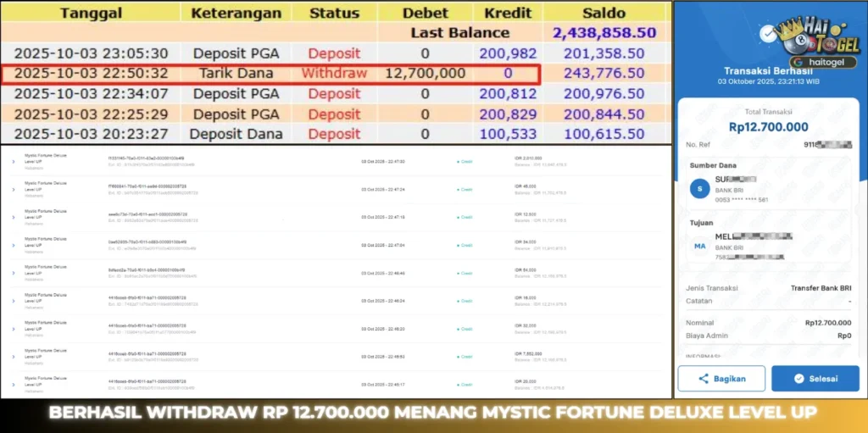Screen dimensions: 868x433
Task: Click the bottom banner Berhasil Withdraw text
Action: (433, 413)
